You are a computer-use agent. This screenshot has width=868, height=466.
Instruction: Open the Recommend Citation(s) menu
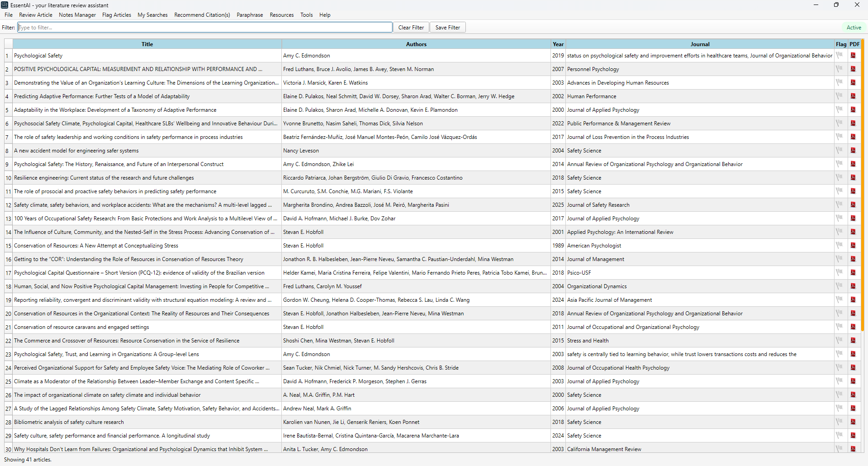[202, 15]
